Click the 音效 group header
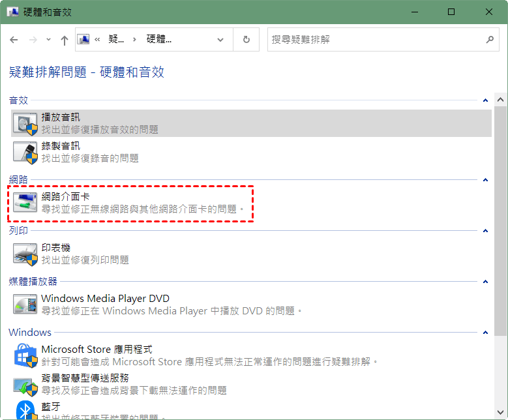 point(18,100)
